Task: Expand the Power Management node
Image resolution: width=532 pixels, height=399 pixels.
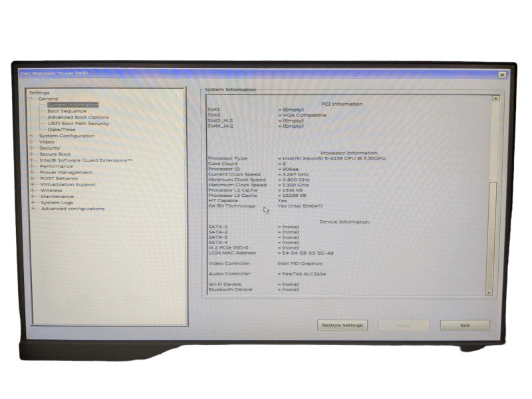Action: [x=32, y=173]
